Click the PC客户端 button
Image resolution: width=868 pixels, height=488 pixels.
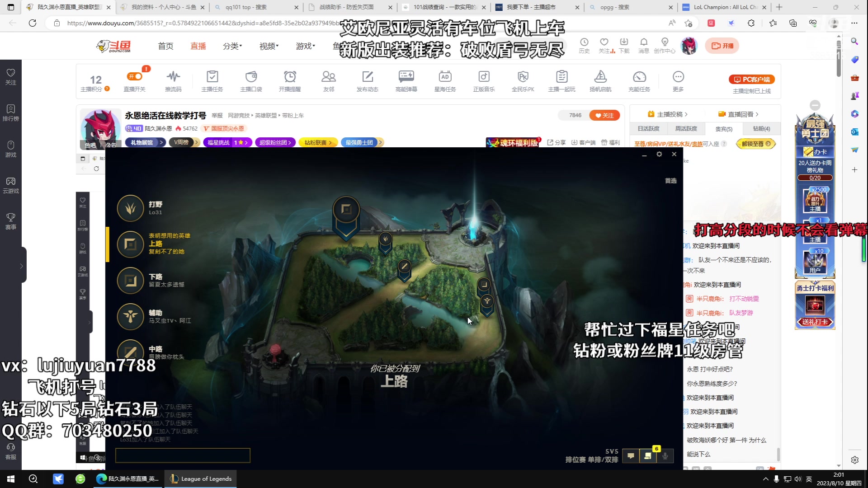[x=752, y=80]
